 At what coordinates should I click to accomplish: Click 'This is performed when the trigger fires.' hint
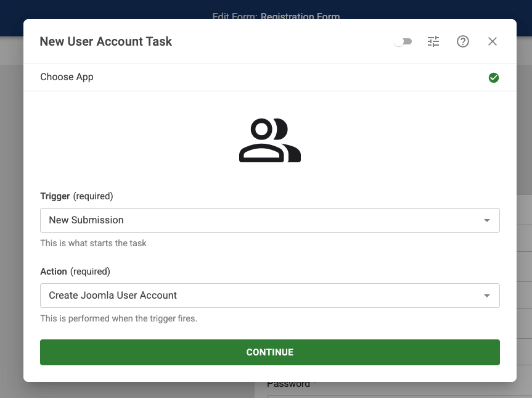119,318
